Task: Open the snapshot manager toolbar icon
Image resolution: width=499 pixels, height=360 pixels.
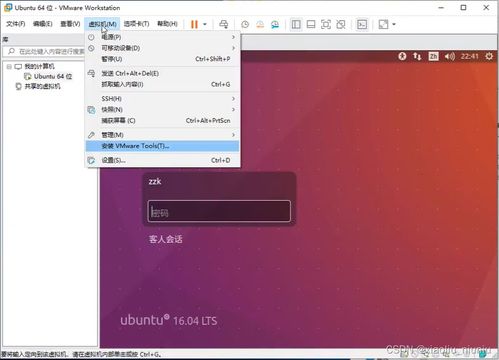Action: point(275,24)
